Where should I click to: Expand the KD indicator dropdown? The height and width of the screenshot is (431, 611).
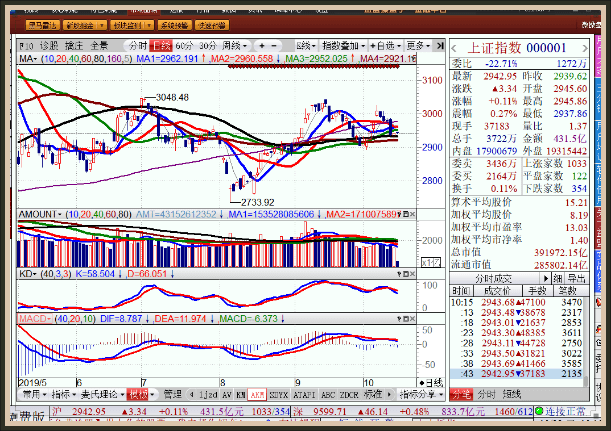pyautogui.click(x=28, y=274)
